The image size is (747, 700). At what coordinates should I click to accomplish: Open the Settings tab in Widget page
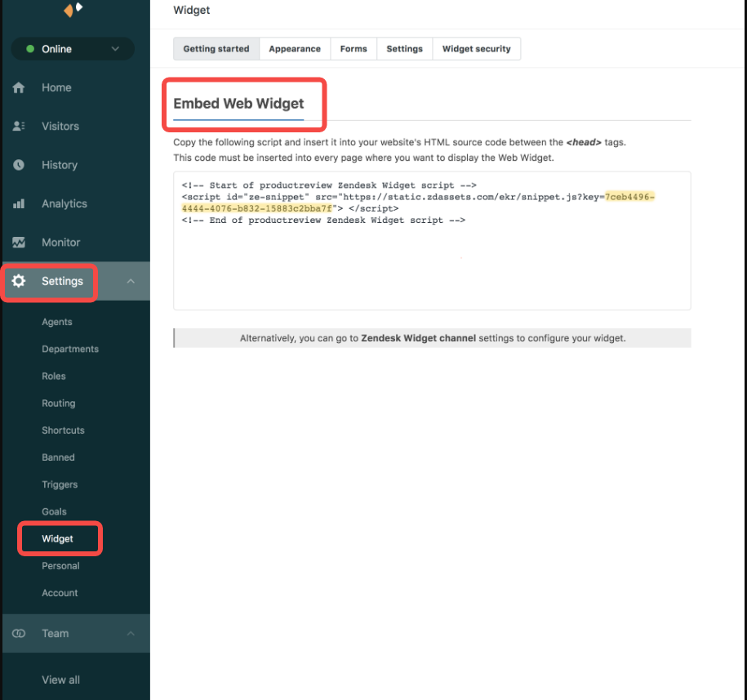click(x=404, y=49)
